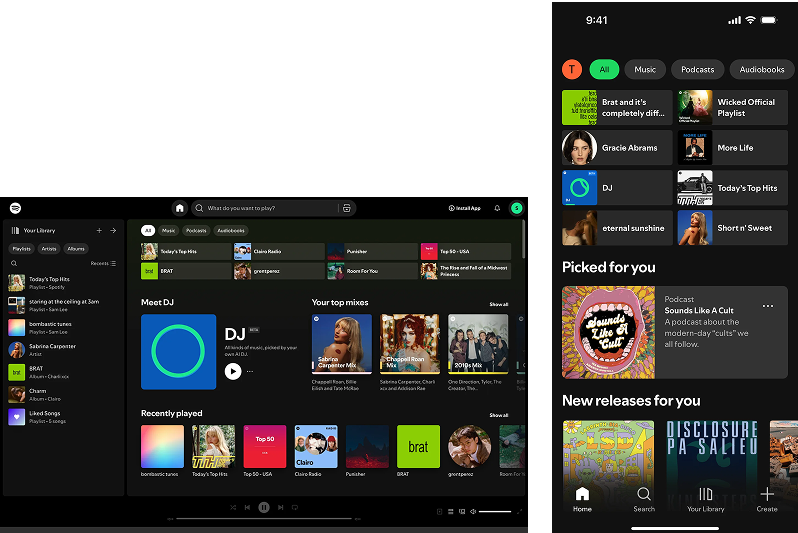
Task: Click Show all for Recently played
Action: tap(499, 415)
